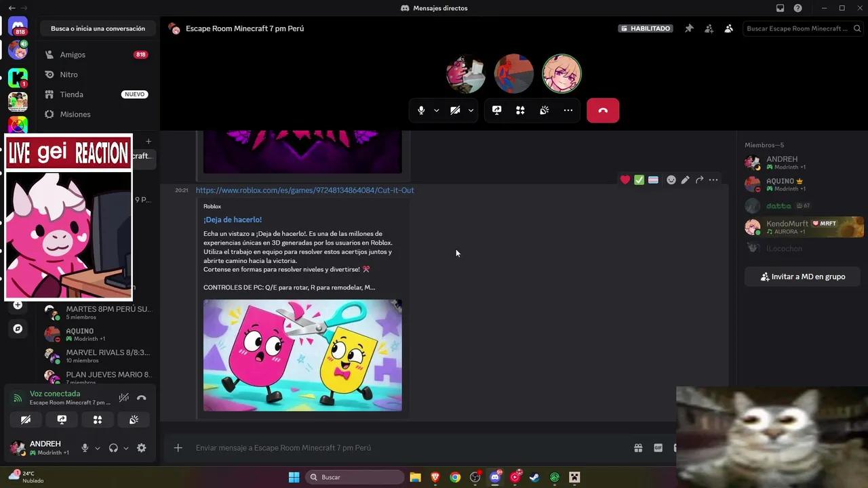Open the ¡Deja de hacerlo! embed title
The height and width of the screenshot is (488, 868).
(233, 220)
